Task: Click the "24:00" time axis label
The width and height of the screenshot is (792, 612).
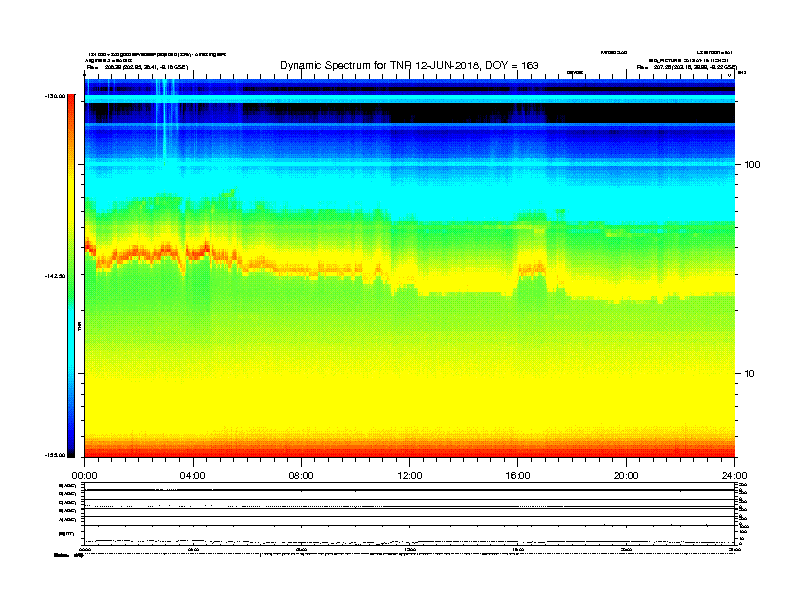Action: (734, 476)
